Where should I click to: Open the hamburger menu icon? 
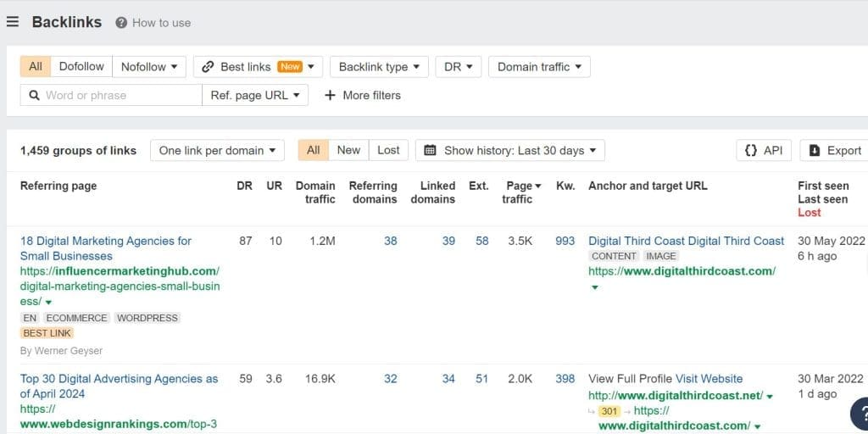coord(13,22)
